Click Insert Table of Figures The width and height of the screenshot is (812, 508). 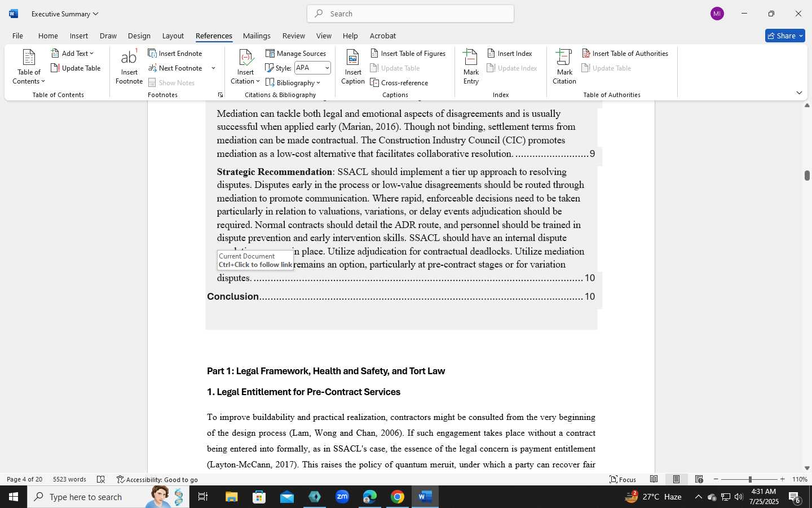point(408,53)
